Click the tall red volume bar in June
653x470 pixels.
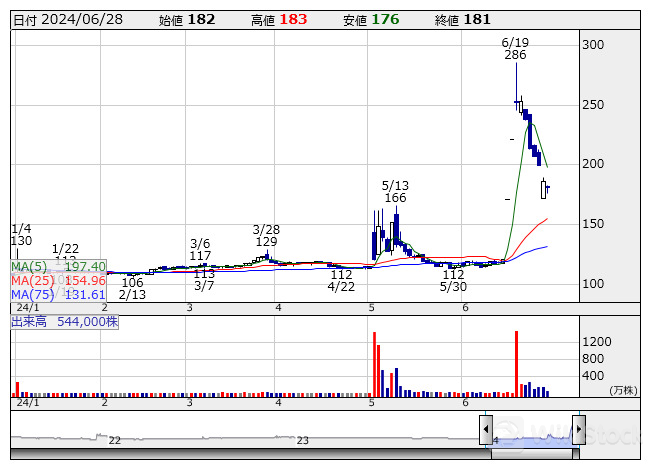click(516, 364)
